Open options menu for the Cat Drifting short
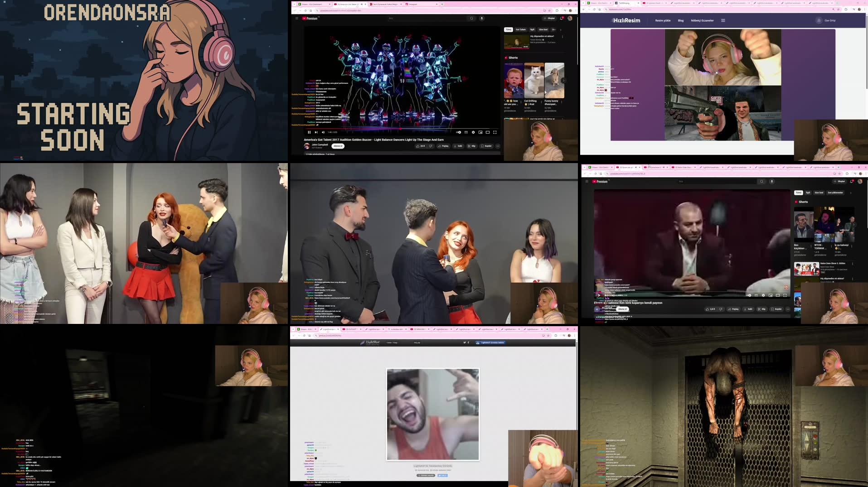The image size is (868, 487). tap(541, 102)
